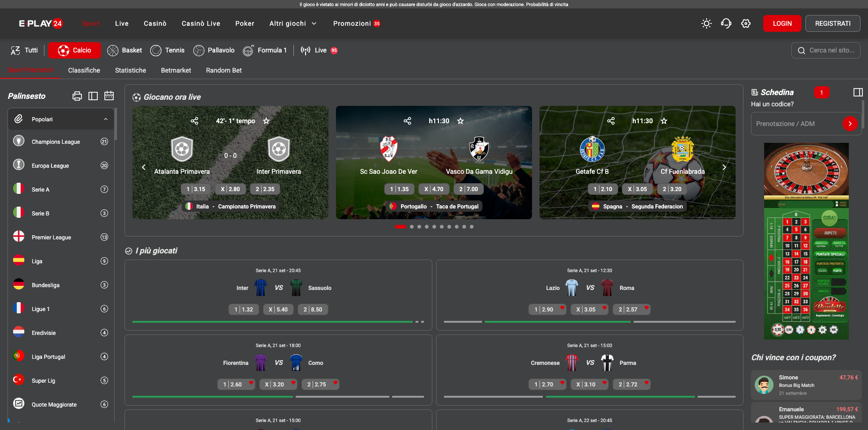Favorite the Getafe Cf B match star
This screenshot has width=868, height=430.
click(x=664, y=121)
